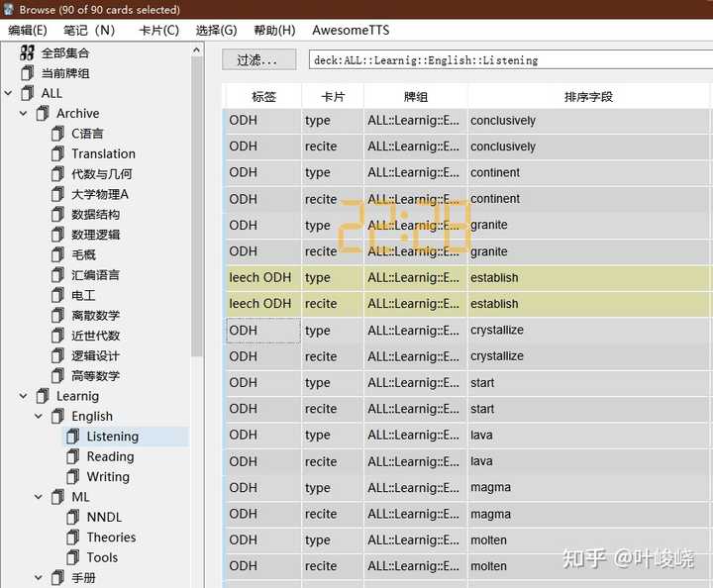Select the 'granite' type card row
The height and width of the screenshot is (588, 713).
tap(467, 225)
